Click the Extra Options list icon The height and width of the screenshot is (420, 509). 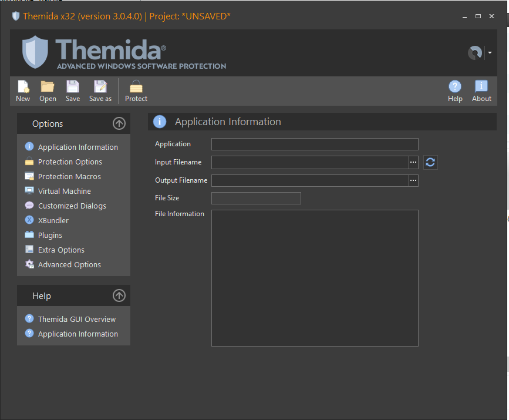coord(29,249)
